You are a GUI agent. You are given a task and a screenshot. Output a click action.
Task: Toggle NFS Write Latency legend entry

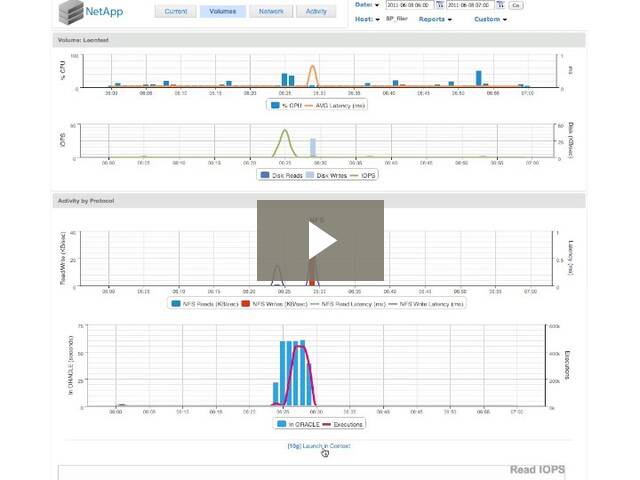(426, 304)
